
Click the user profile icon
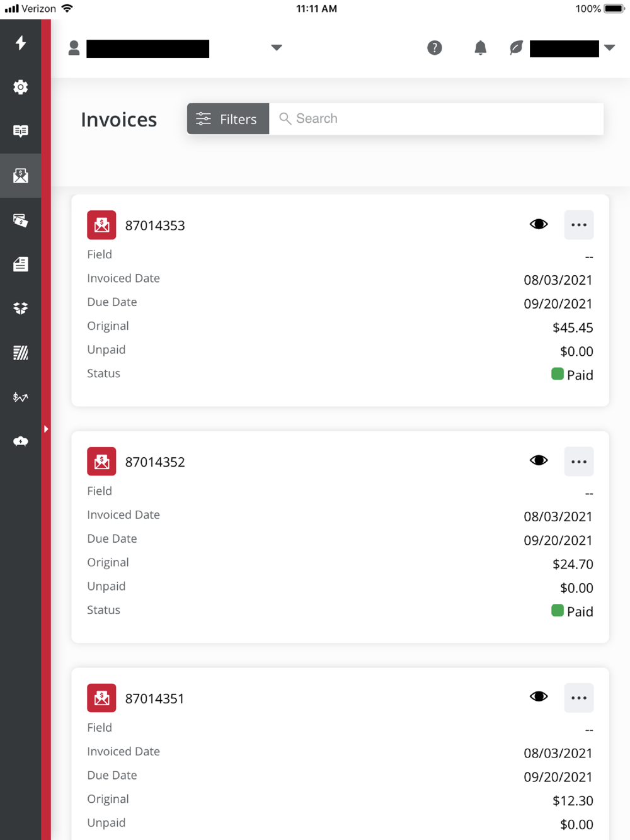click(74, 48)
